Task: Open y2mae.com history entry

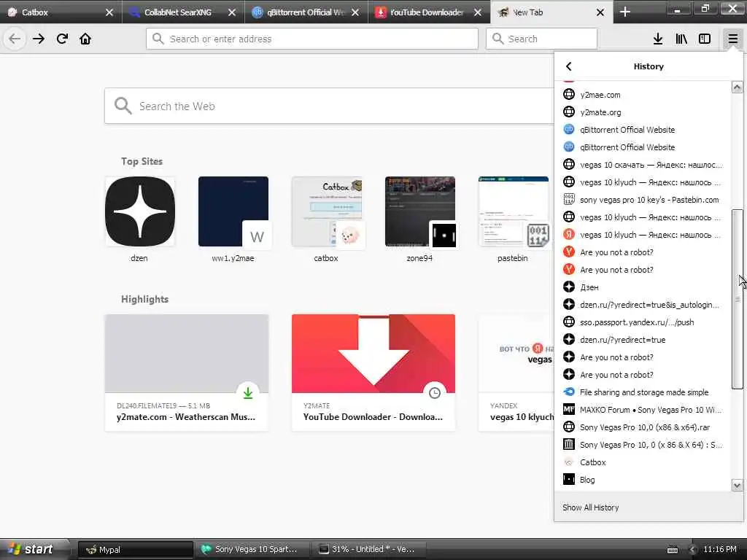Action: click(x=643, y=95)
